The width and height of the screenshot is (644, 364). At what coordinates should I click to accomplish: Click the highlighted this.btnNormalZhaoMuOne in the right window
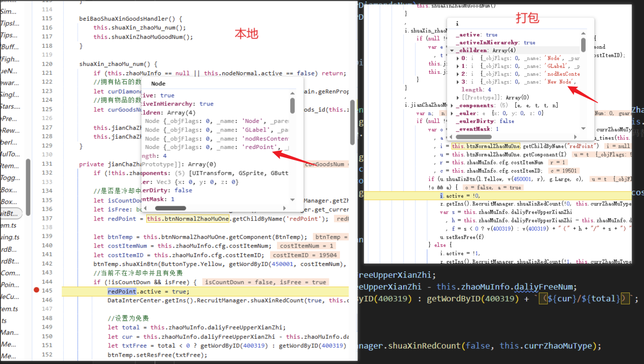click(x=486, y=146)
